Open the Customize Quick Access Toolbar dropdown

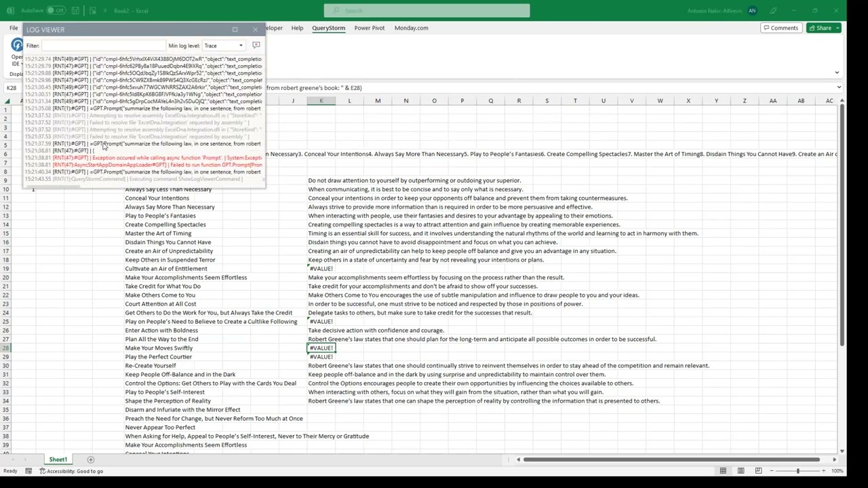tap(105, 10)
